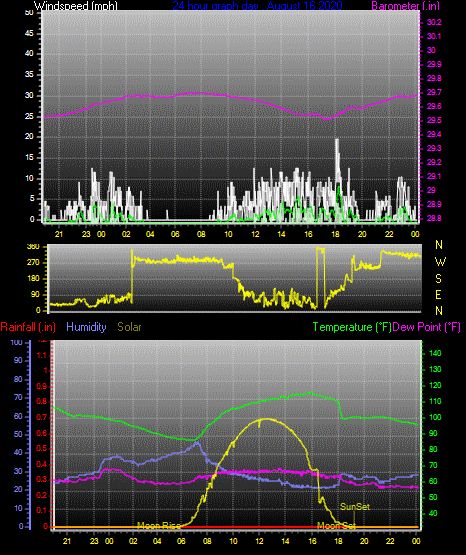This screenshot has width=466, height=555.
Task: Click 25 on the windspeed scale
Action: (x=29, y=116)
